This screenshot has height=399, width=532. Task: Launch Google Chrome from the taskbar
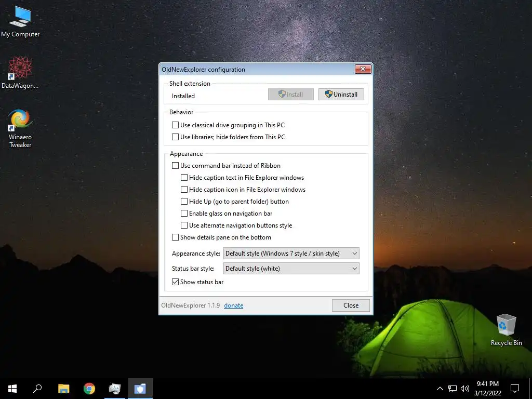click(x=89, y=389)
